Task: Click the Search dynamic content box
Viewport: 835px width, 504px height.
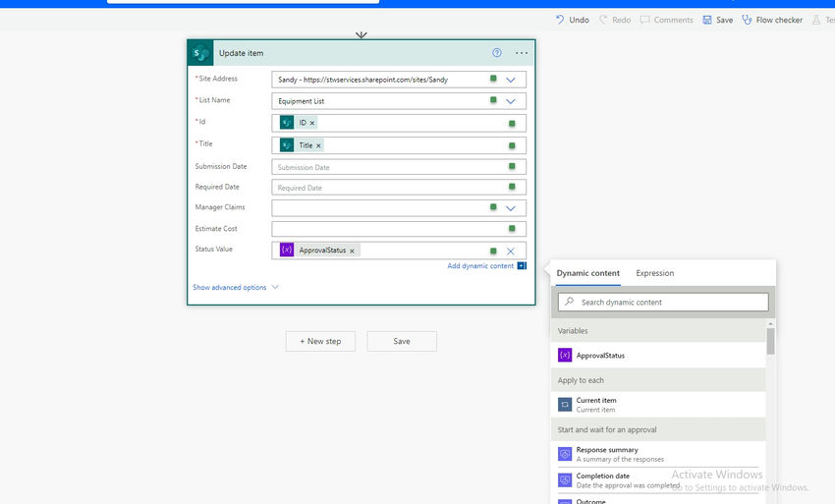Action: (663, 302)
